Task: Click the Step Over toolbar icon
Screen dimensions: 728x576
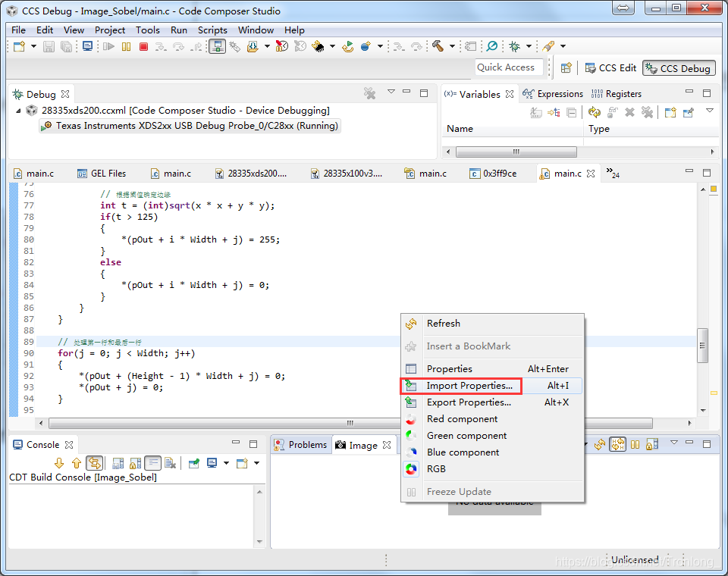Action: tap(178, 46)
